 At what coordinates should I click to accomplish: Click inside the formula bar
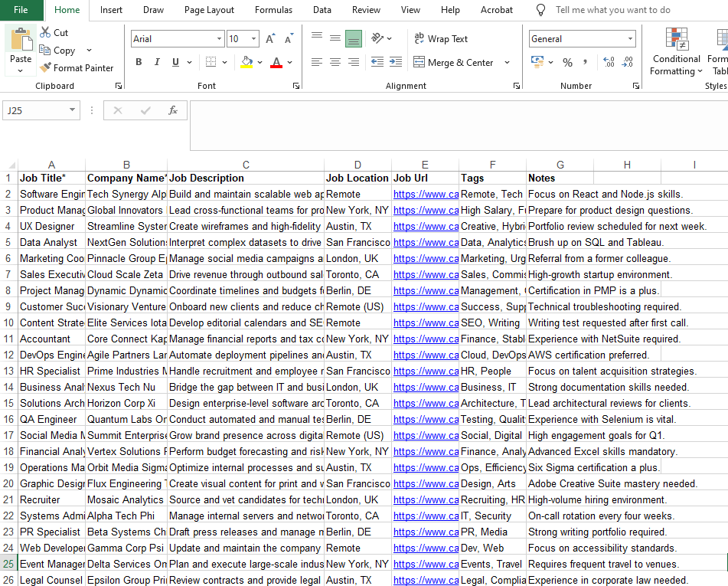[383, 110]
